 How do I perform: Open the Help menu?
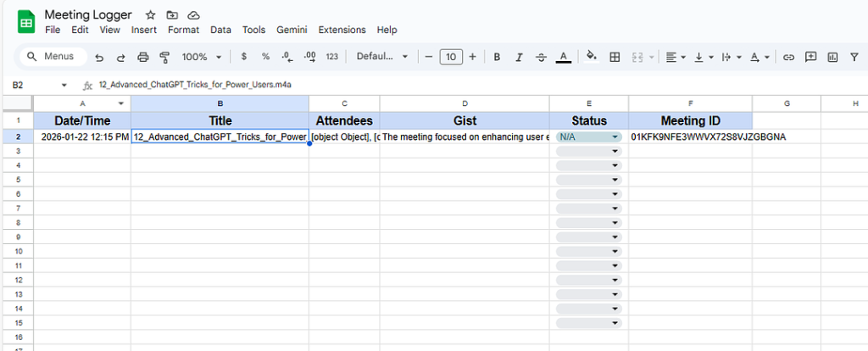click(387, 30)
